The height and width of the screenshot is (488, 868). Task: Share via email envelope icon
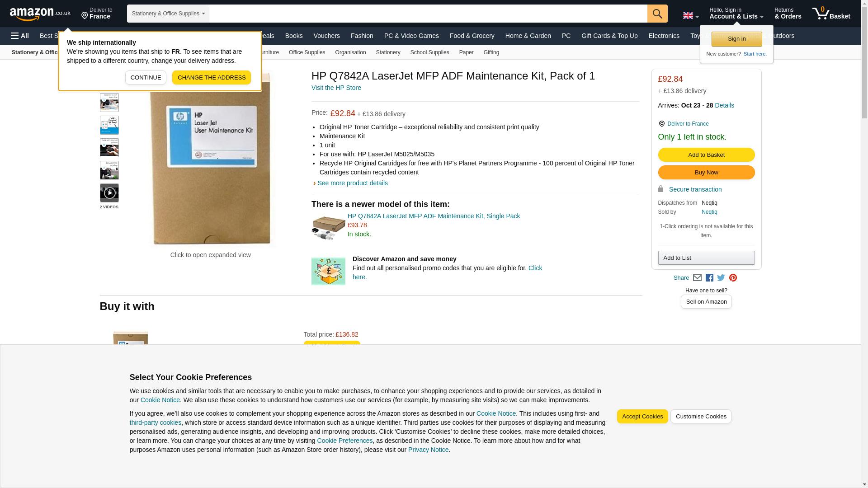pos(697,278)
